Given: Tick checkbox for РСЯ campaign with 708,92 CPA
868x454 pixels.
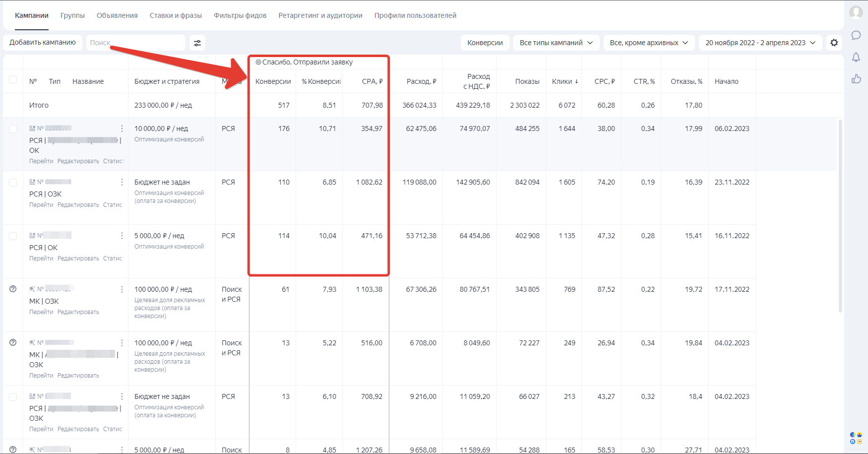Looking at the screenshot, I should pos(13,397).
